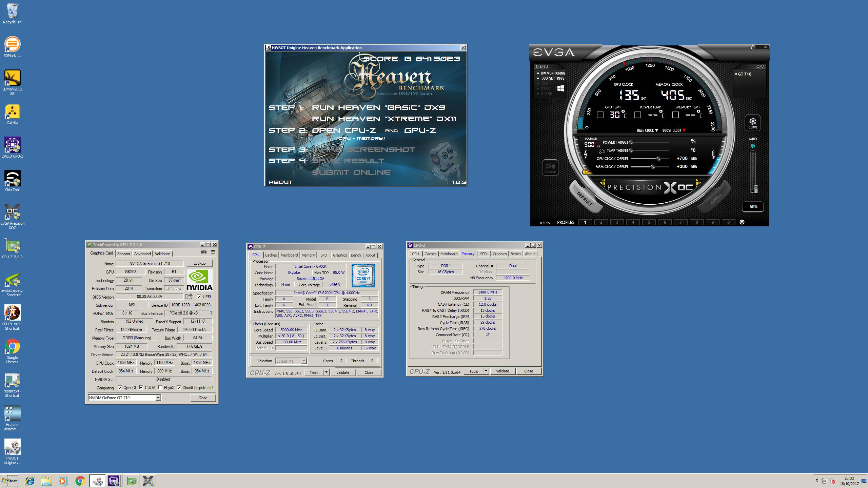
Task: Click ABOUT in Heaven Benchmark window
Action: click(280, 182)
